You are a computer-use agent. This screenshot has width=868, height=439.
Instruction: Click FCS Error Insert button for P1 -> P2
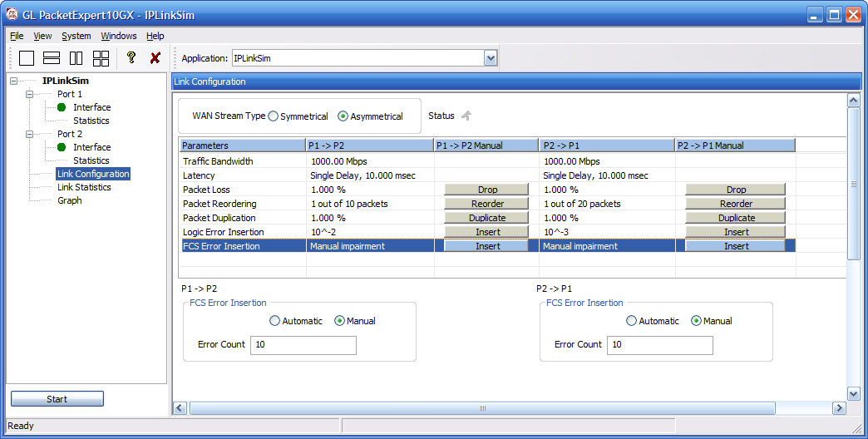(x=487, y=246)
